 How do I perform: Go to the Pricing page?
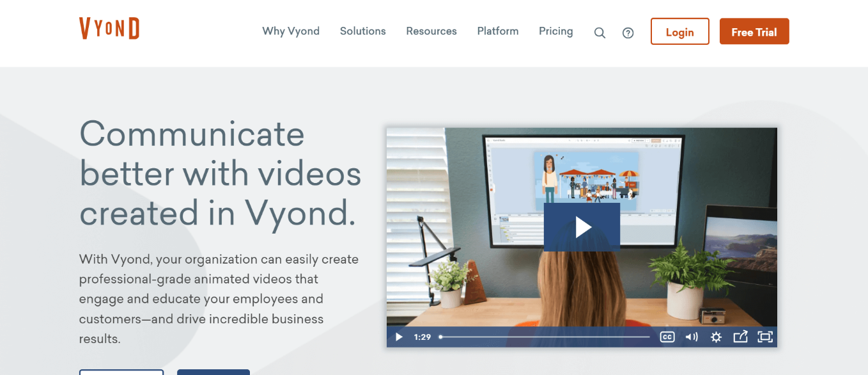click(556, 31)
